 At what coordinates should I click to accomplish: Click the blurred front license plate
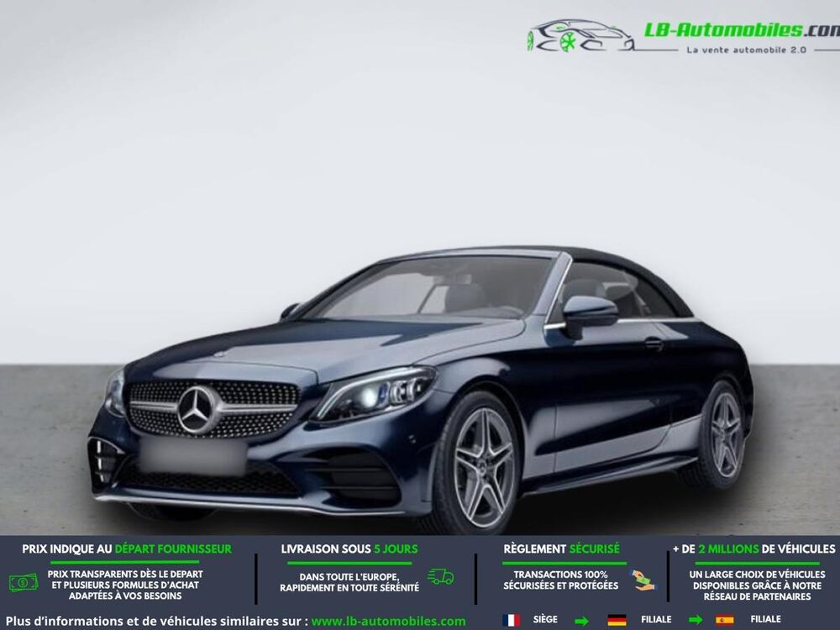[x=193, y=456]
